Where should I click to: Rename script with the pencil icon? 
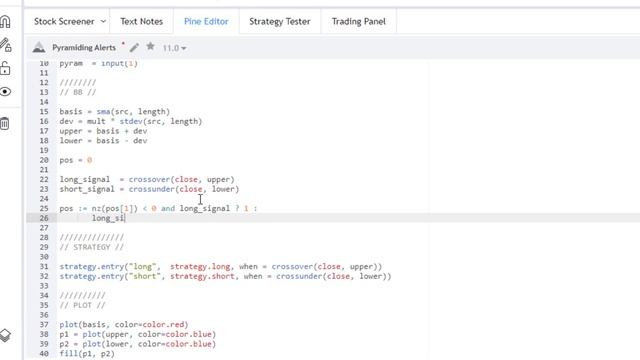[x=134, y=47]
